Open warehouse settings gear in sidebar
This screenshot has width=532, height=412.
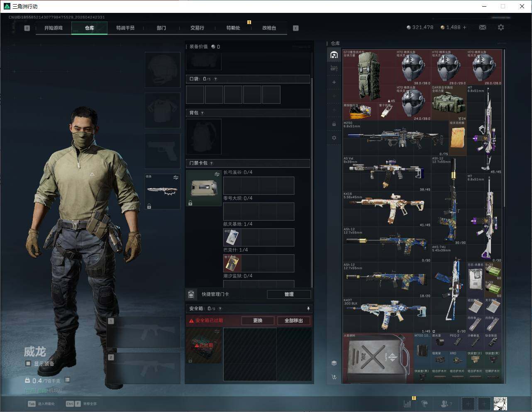click(334, 137)
